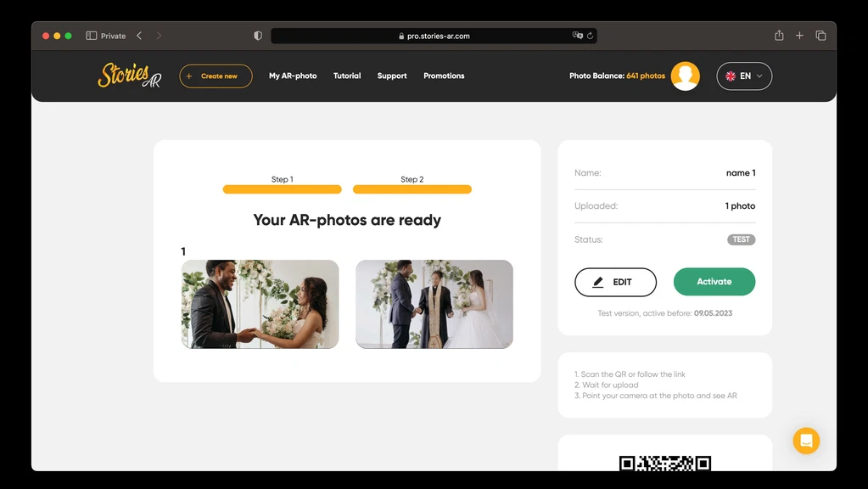
Task: Go back with the browser arrow
Action: point(139,36)
